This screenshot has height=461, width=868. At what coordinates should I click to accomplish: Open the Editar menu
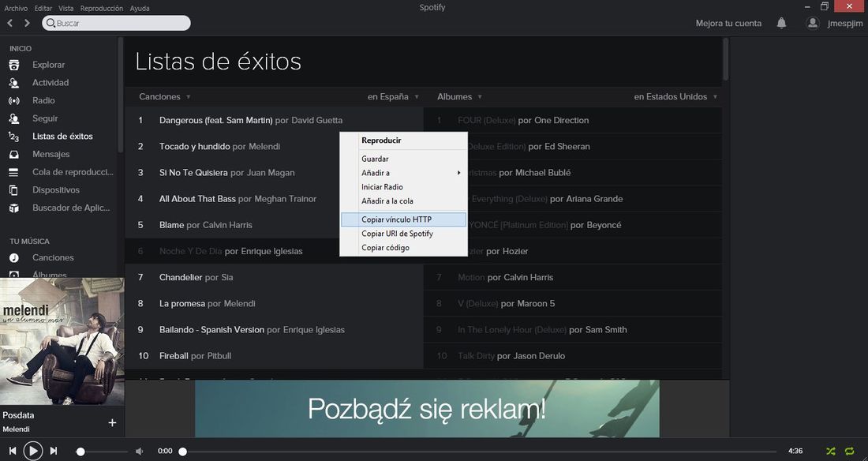[x=43, y=9]
